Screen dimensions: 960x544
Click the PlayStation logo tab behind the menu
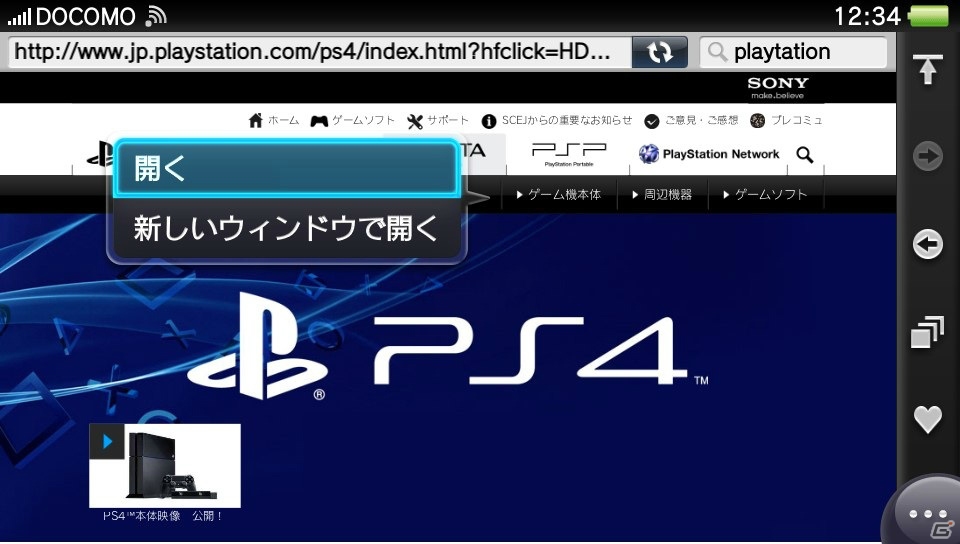[100, 154]
